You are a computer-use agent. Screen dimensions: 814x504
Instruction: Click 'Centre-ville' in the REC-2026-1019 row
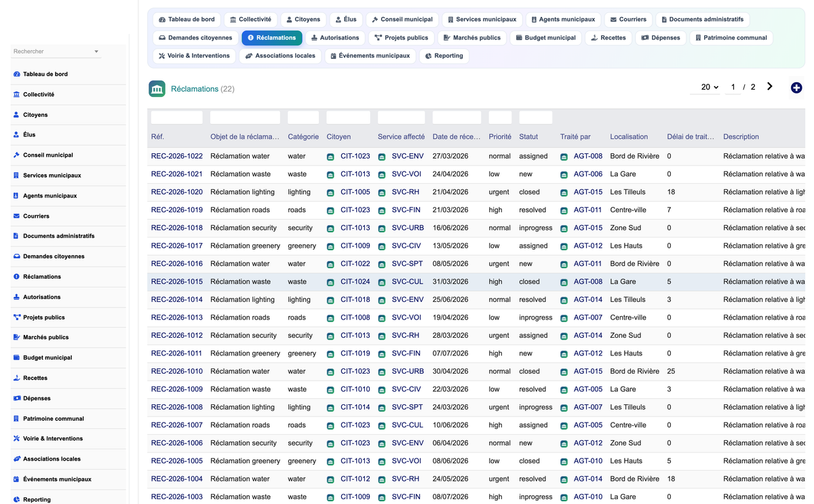pyautogui.click(x=628, y=210)
